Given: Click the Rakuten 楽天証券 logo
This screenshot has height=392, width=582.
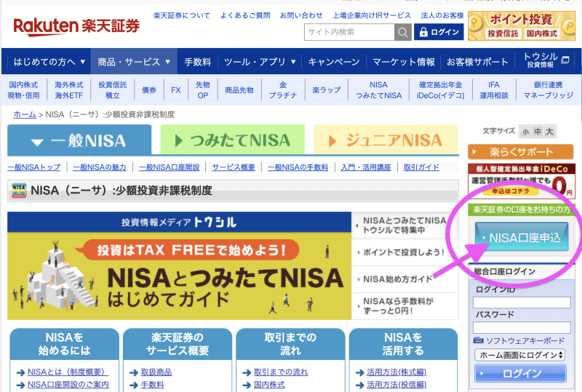Looking at the screenshot, I should coord(76,26).
